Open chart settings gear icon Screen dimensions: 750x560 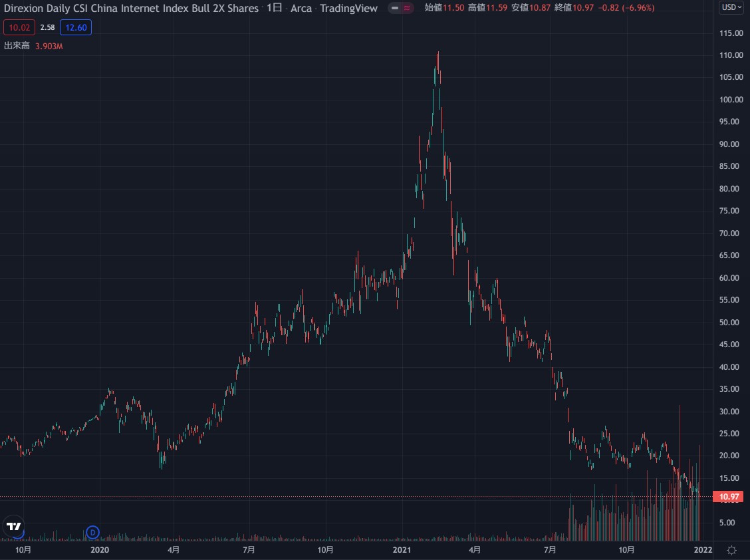point(731,550)
